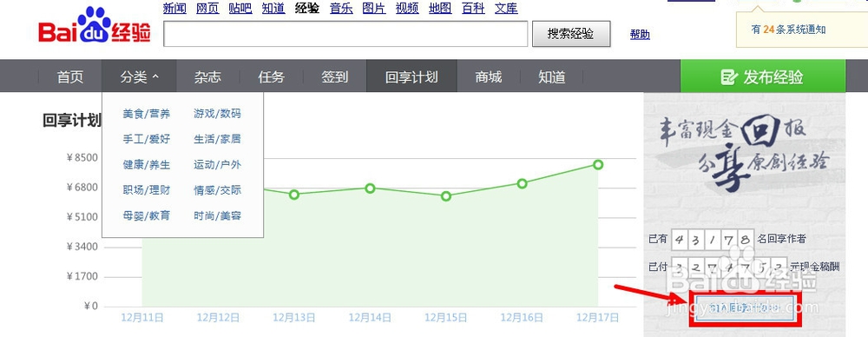868x337 pixels.
Task: Click the 12月11日 axis label
Action: tap(142, 318)
